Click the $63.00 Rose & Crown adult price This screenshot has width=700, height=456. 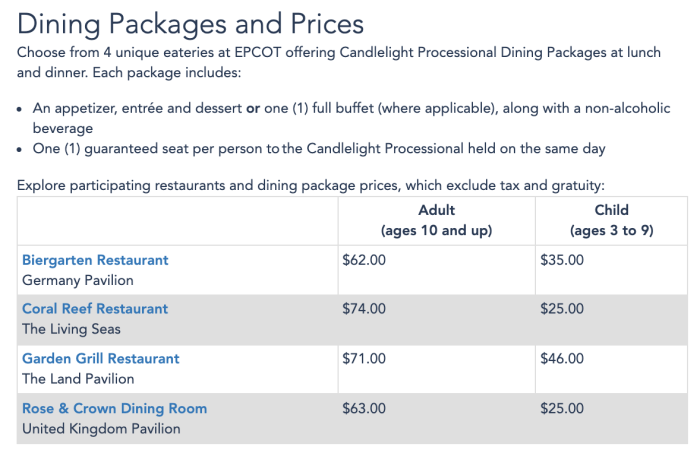click(364, 409)
